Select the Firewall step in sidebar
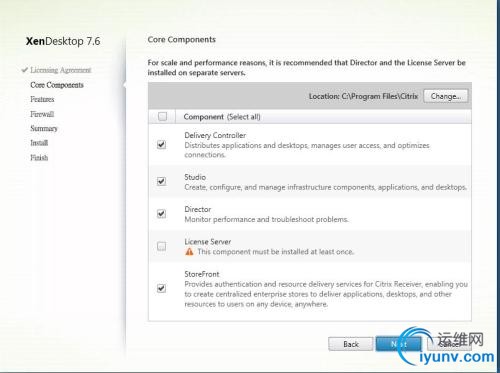 click(x=42, y=114)
